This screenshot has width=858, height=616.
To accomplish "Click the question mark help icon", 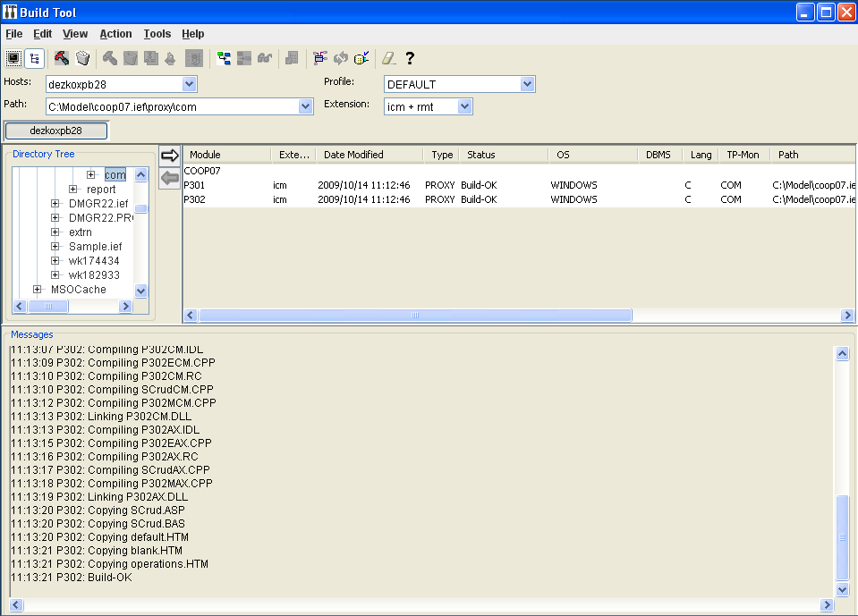I will click(x=410, y=58).
